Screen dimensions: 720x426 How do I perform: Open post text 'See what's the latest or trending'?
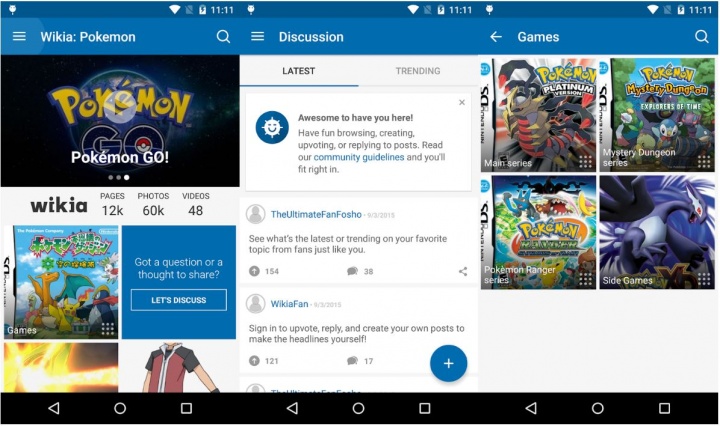point(348,244)
